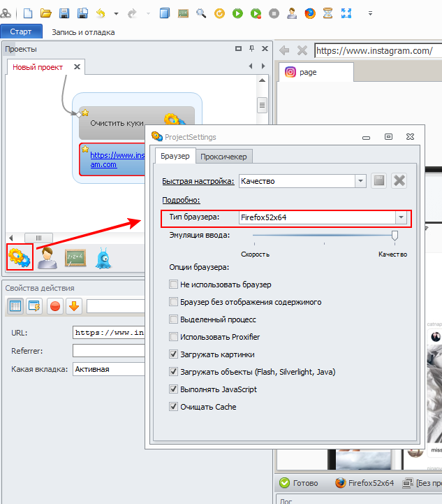Click the grayed redo arrow icon
This screenshot has width=442, height=504.
pos(132,13)
